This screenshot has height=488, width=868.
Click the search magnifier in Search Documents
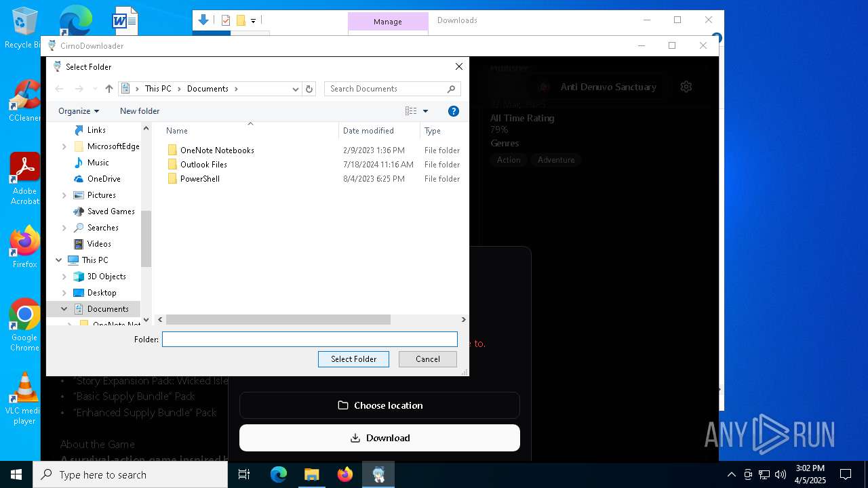pyautogui.click(x=452, y=89)
